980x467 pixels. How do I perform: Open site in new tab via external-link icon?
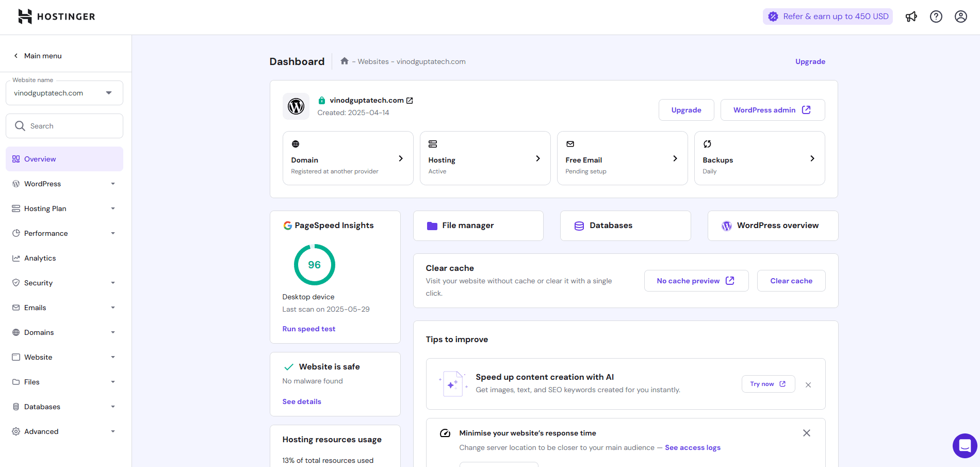410,101
